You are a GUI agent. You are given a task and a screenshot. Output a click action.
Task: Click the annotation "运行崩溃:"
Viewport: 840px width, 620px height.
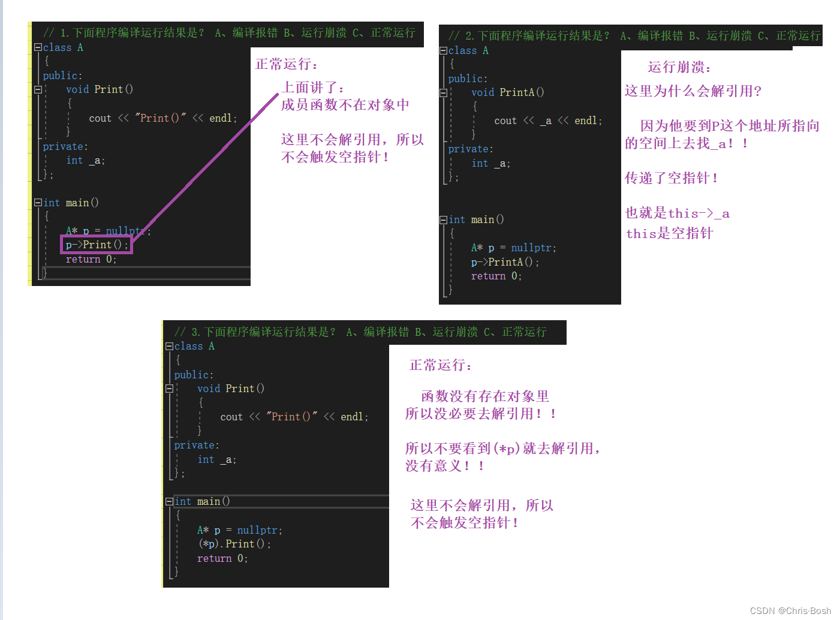click(x=680, y=67)
